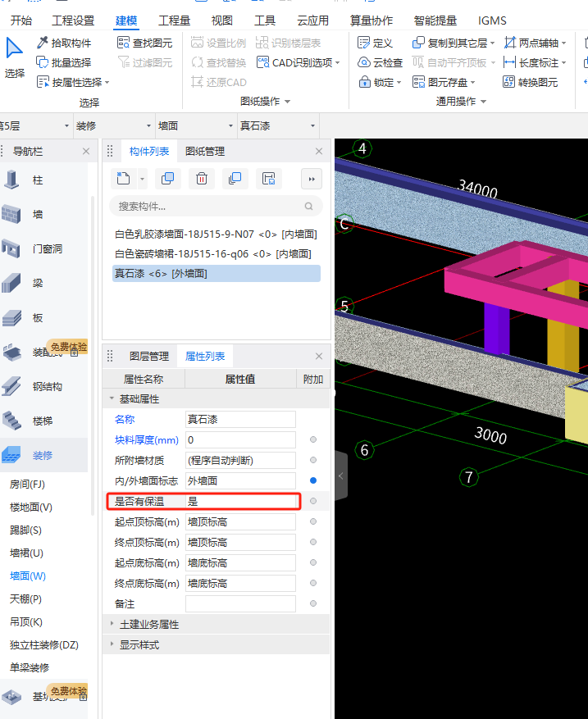588x719 pixels.
Task: Click 长度标注 tool
Action: pos(535,62)
